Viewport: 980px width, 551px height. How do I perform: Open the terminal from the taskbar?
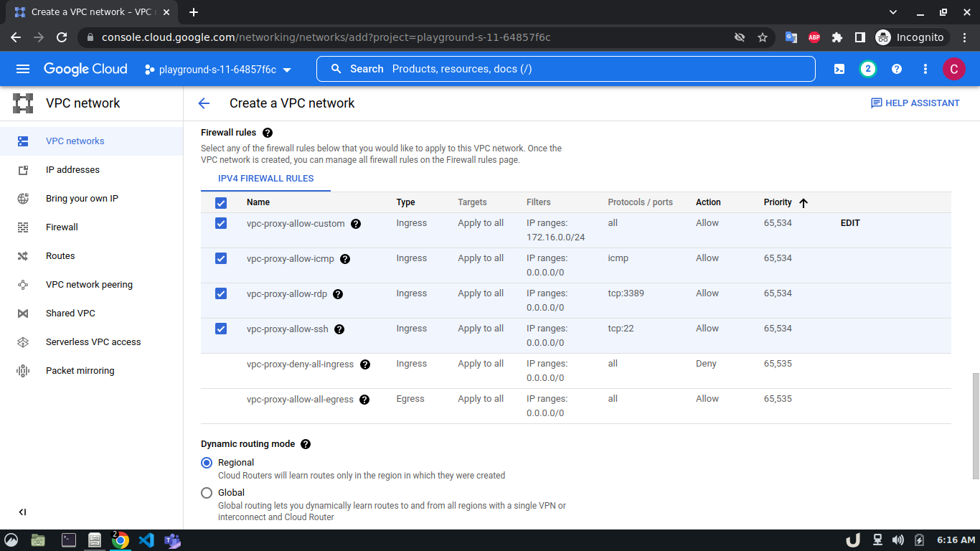click(x=69, y=540)
